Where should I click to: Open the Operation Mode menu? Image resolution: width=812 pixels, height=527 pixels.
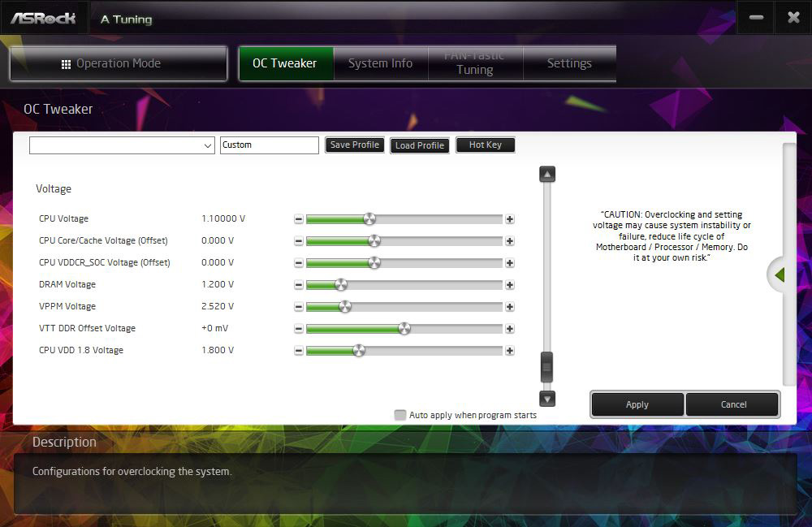point(119,63)
